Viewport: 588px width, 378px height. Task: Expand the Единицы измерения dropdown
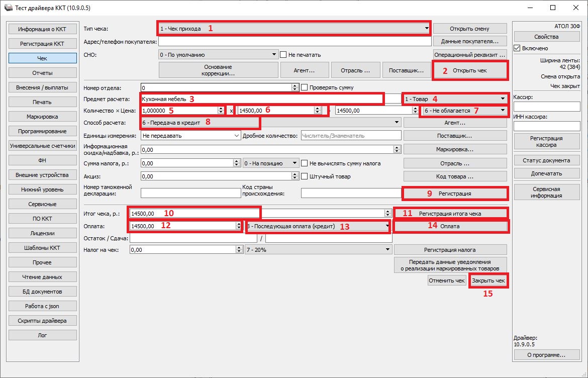pos(237,135)
